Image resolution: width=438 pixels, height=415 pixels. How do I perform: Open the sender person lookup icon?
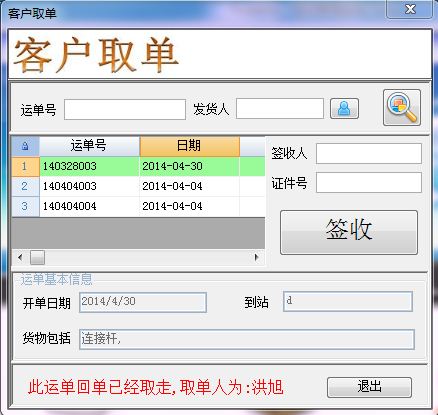344,108
